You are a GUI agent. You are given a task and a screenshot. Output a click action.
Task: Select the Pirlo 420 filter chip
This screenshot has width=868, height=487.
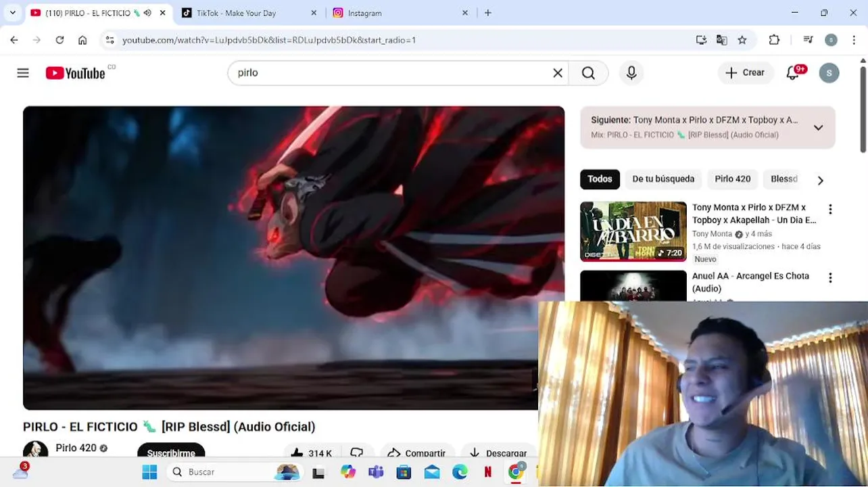(x=733, y=179)
